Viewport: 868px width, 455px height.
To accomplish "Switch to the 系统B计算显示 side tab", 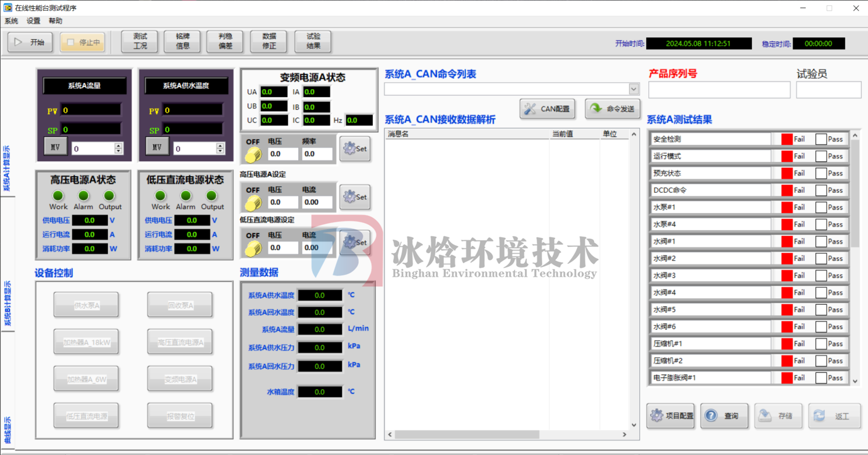I will coord(8,303).
